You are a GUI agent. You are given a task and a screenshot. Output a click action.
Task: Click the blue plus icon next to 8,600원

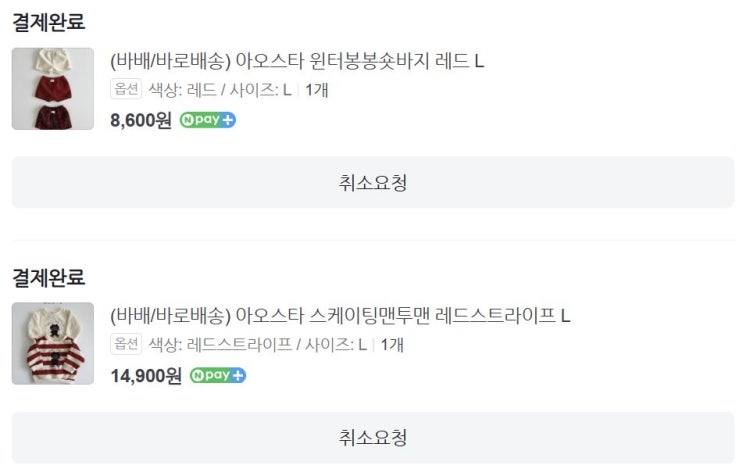click(228, 121)
